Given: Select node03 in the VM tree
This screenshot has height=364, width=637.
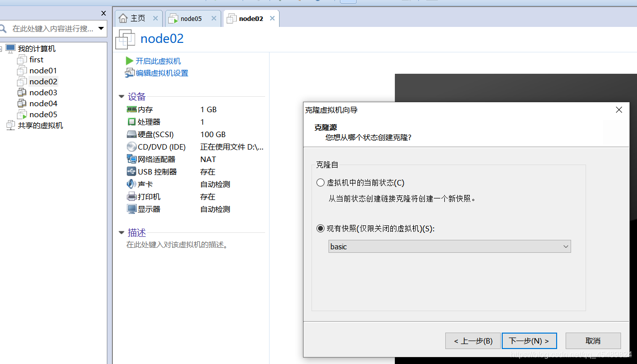Looking at the screenshot, I should tap(43, 92).
